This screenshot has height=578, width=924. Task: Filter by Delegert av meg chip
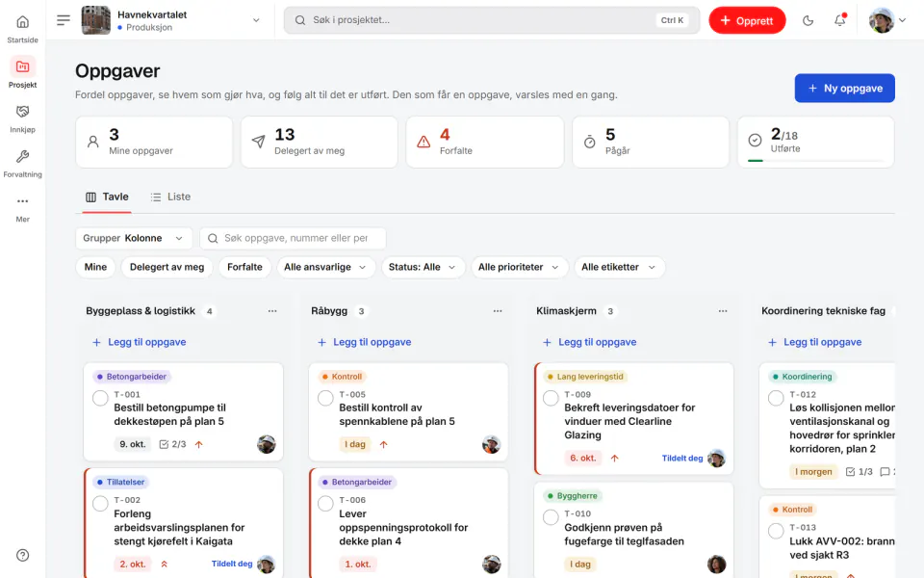(x=167, y=267)
